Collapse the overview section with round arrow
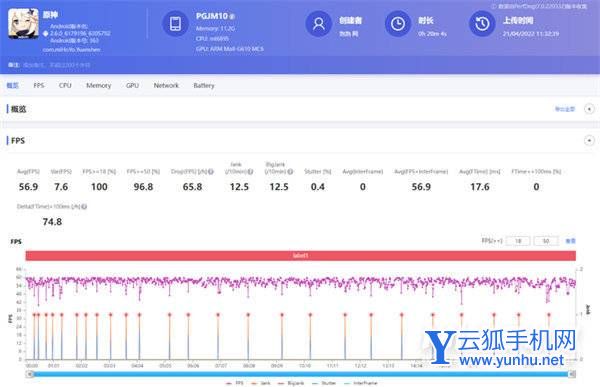600x387 pixels. pyautogui.click(x=589, y=109)
